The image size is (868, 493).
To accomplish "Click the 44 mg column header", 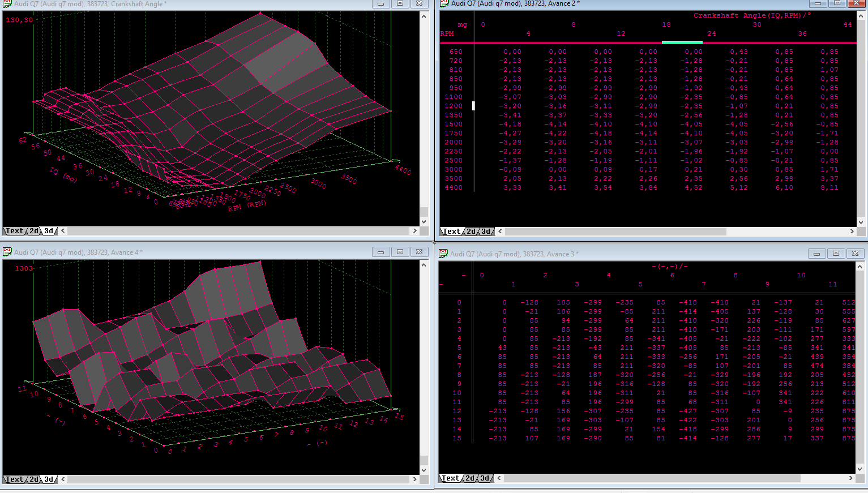I will click(x=847, y=24).
